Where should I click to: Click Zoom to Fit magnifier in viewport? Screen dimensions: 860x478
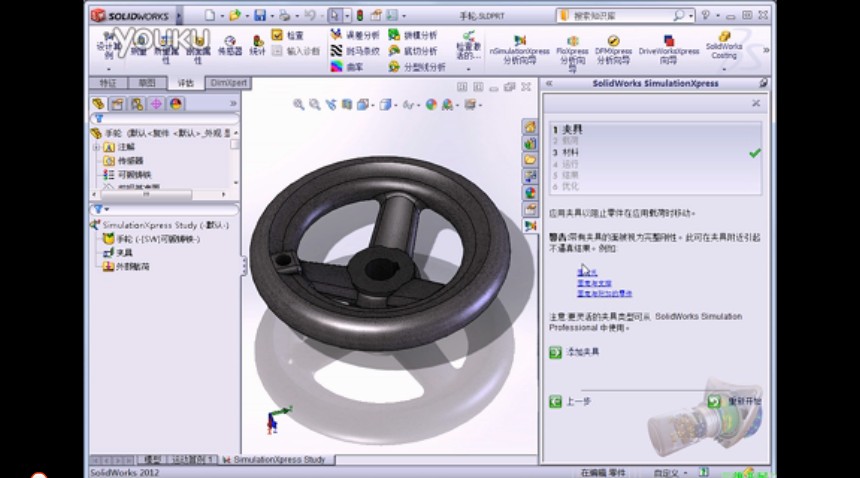[x=298, y=104]
